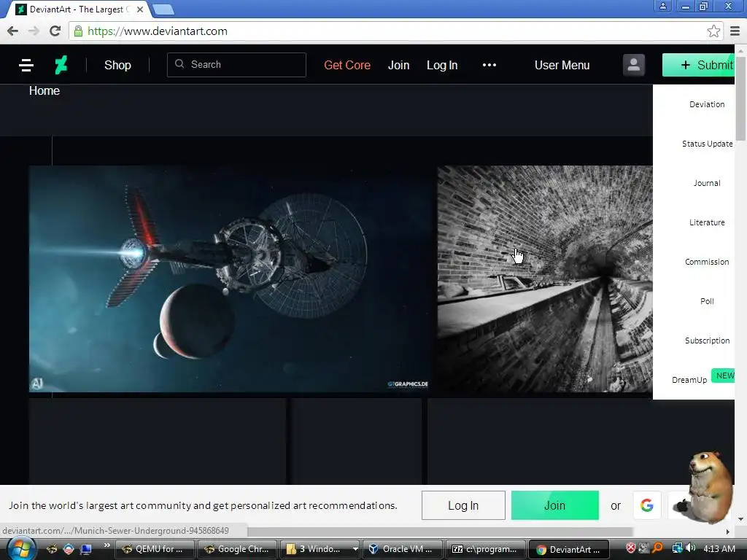The height and width of the screenshot is (560, 747).
Task: Click Chrome profile icon in title bar
Action: tap(662, 6)
